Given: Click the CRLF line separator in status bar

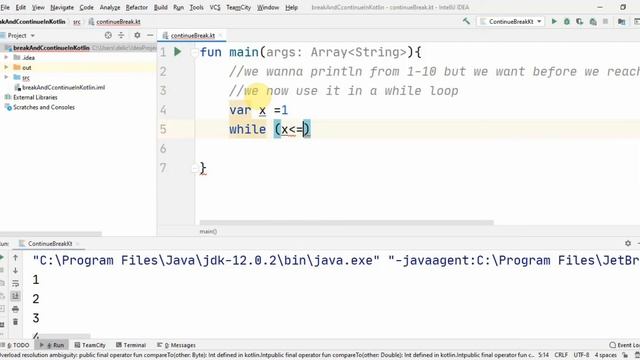Looking at the screenshot, I should 561,355.
